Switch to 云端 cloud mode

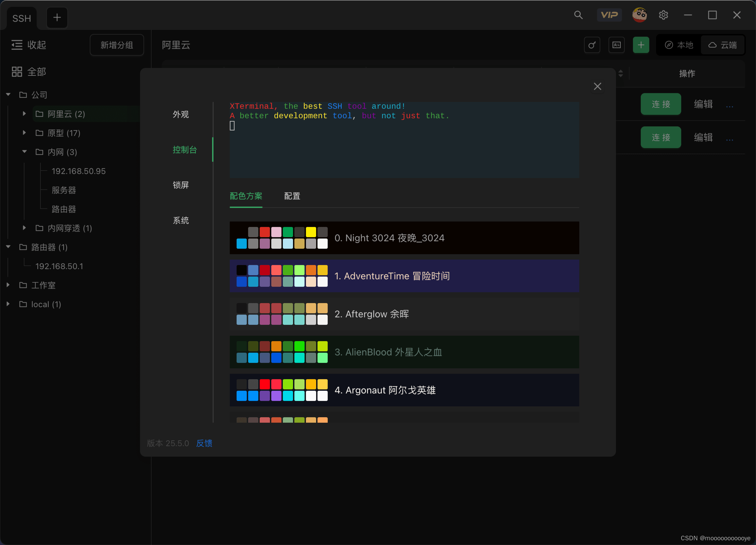click(x=723, y=45)
